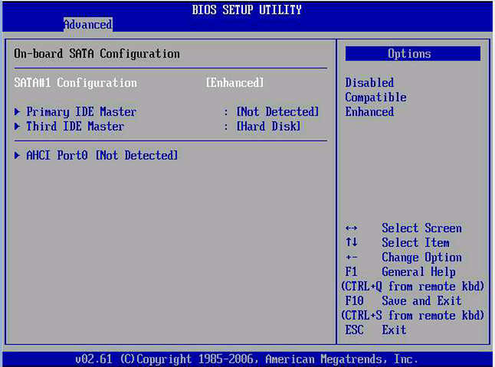Click the Select Item help line
Viewport: 495px width, 367px height.
click(x=415, y=243)
